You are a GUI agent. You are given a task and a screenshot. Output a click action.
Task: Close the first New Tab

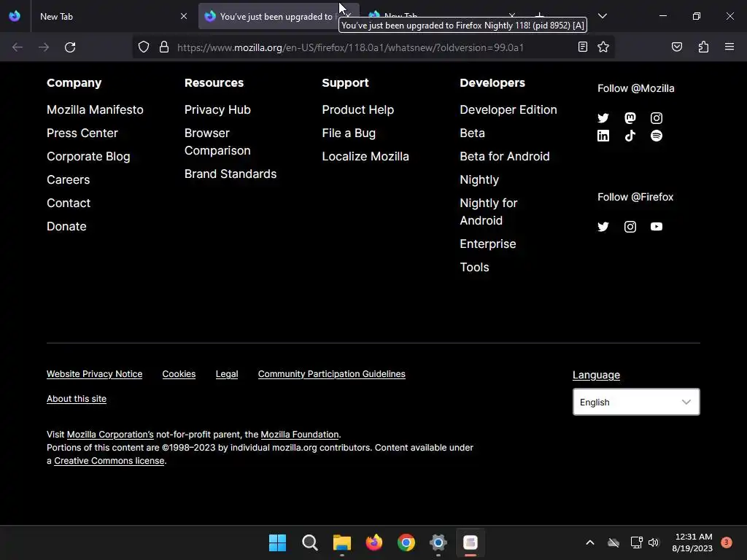(183, 16)
